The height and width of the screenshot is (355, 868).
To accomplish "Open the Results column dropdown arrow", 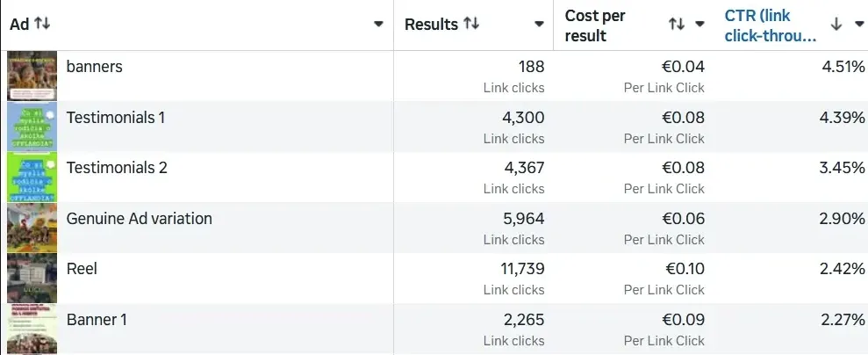I will coord(539,24).
